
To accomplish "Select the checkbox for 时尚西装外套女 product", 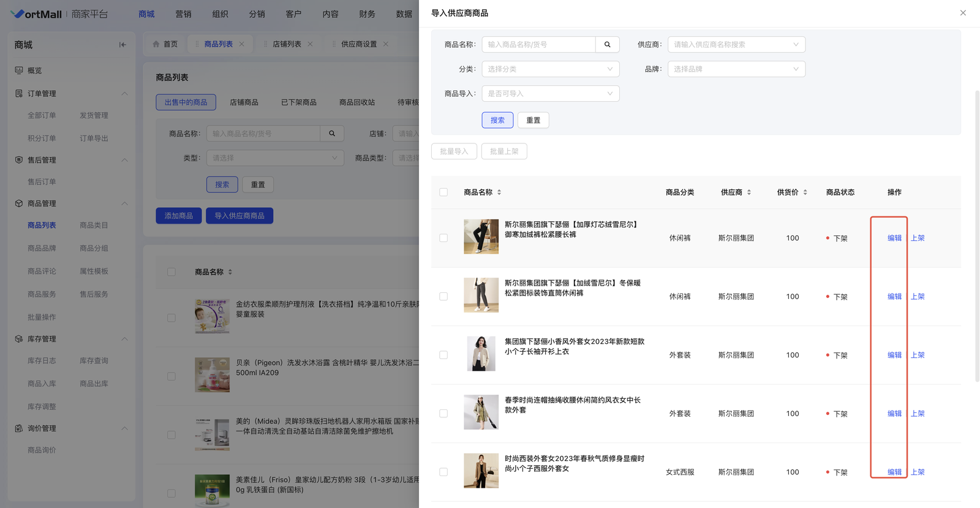I will click(x=443, y=472).
